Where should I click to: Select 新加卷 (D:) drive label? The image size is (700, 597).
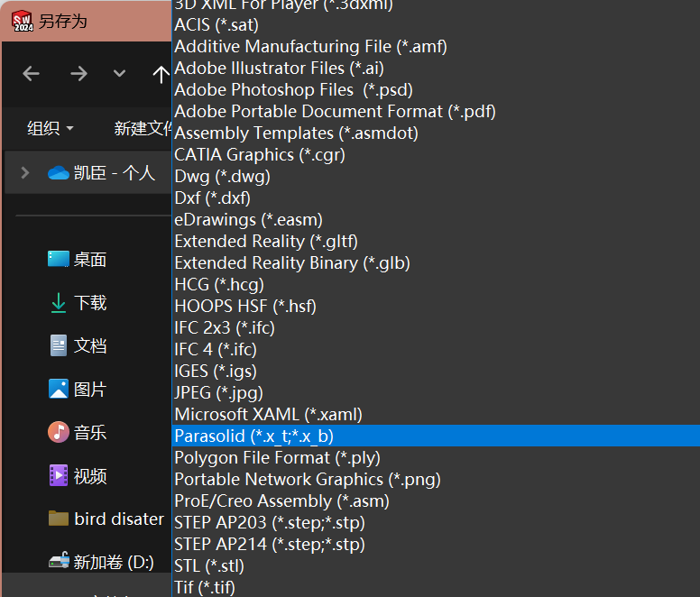pos(114,562)
